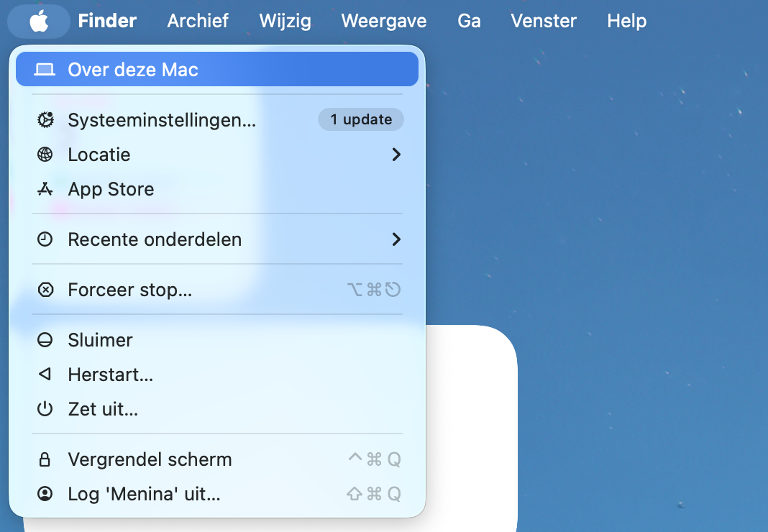Open the Archief menu

(x=198, y=21)
